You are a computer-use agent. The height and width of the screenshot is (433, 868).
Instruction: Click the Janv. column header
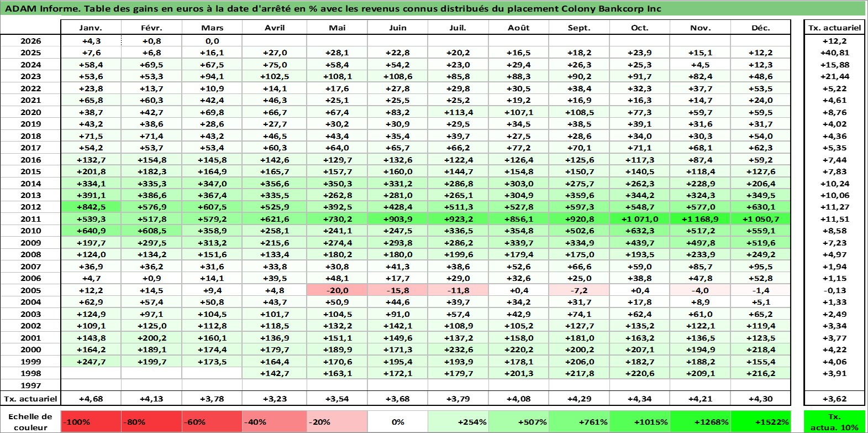pyautogui.click(x=91, y=28)
